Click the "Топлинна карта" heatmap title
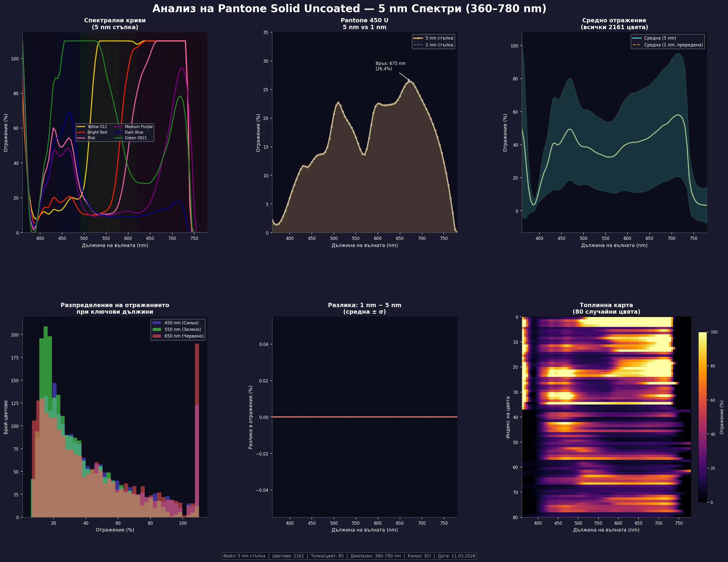This screenshot has width=728, height=562. (606, 308)
